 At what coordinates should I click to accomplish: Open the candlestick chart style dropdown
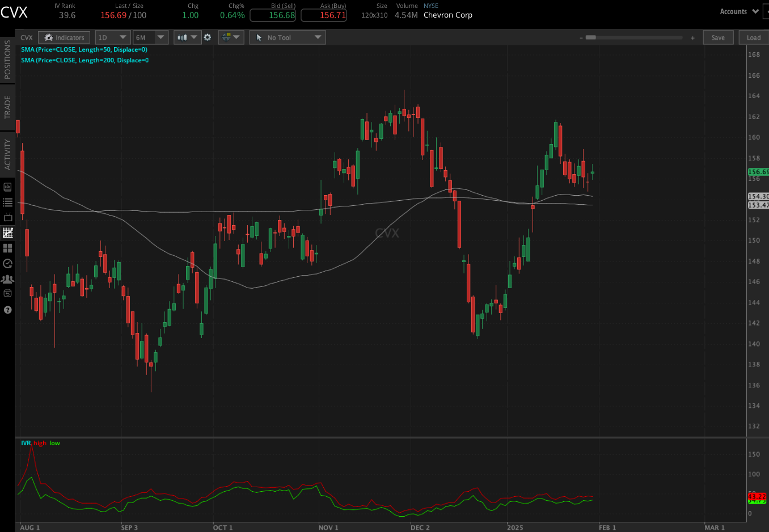187,37
